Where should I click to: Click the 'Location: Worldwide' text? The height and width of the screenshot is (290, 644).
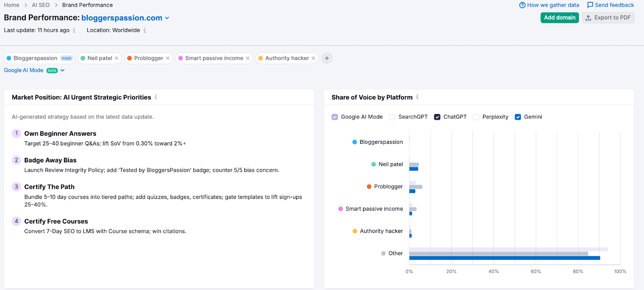[114, 30]
